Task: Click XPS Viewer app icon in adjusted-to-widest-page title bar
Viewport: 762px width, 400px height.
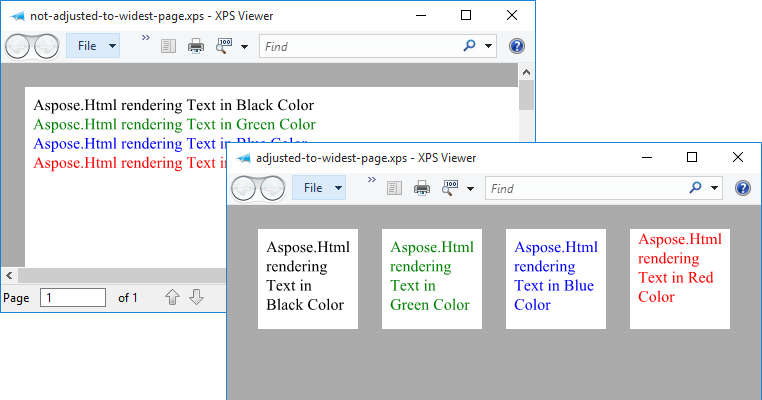Action: [243, 158]
